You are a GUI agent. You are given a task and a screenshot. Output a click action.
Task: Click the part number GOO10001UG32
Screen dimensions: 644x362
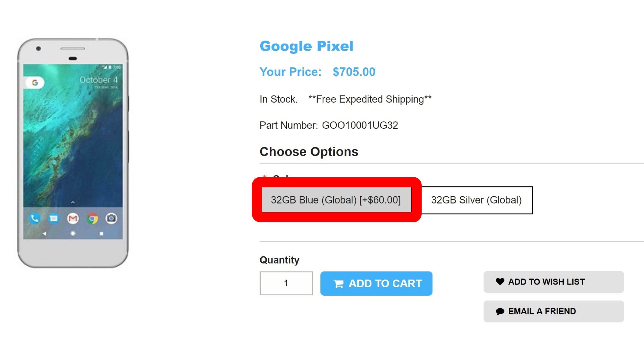360,125
